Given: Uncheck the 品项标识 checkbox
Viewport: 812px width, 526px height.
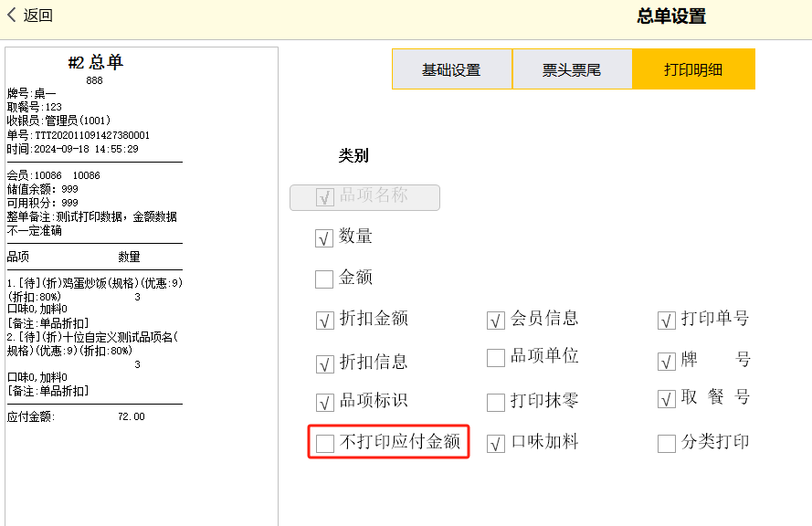Looking at the screenshot, I should tap(324, 403).
